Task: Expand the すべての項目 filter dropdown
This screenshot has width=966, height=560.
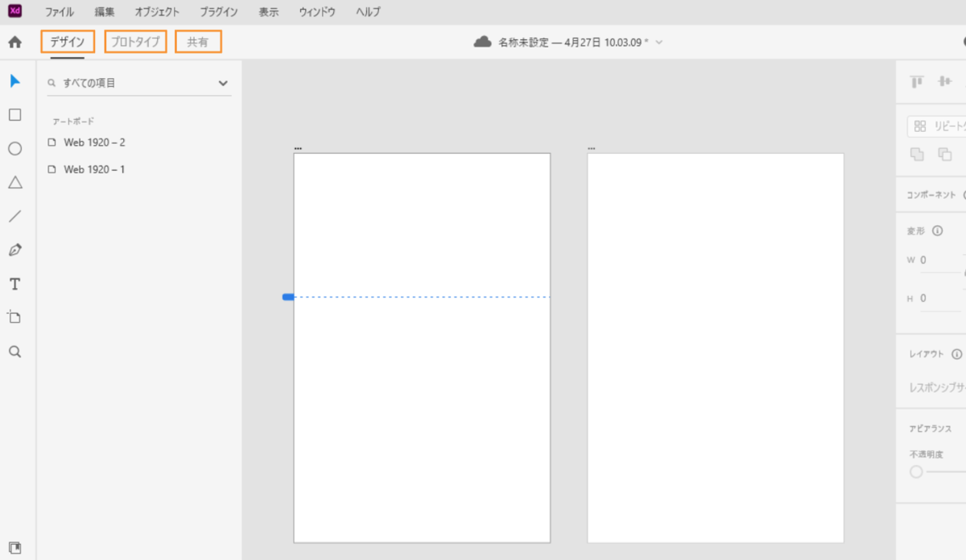Action: click(223, 83)
